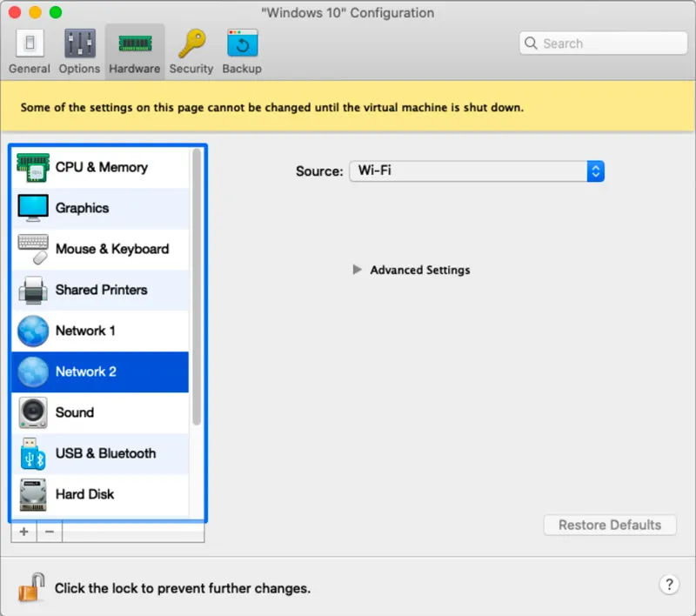Select the Mouse & Keyboard icon
Screen dimensions: 696x616
33,249
